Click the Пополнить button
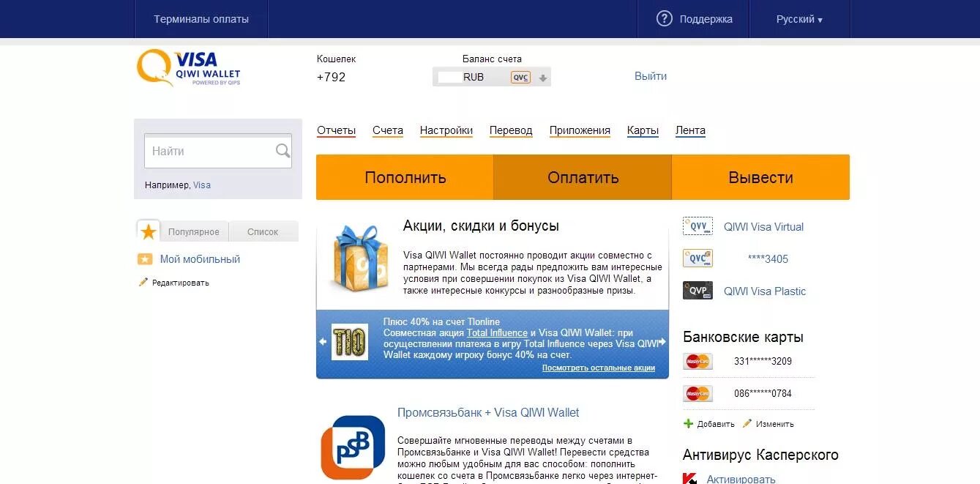Viewport: 980px width, 484px height. pos(405,177)
